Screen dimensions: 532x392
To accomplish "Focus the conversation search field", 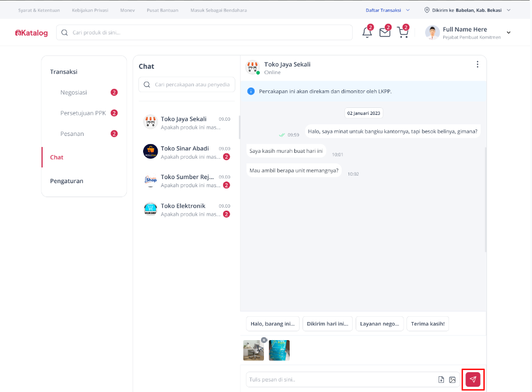I will [187, 85].
